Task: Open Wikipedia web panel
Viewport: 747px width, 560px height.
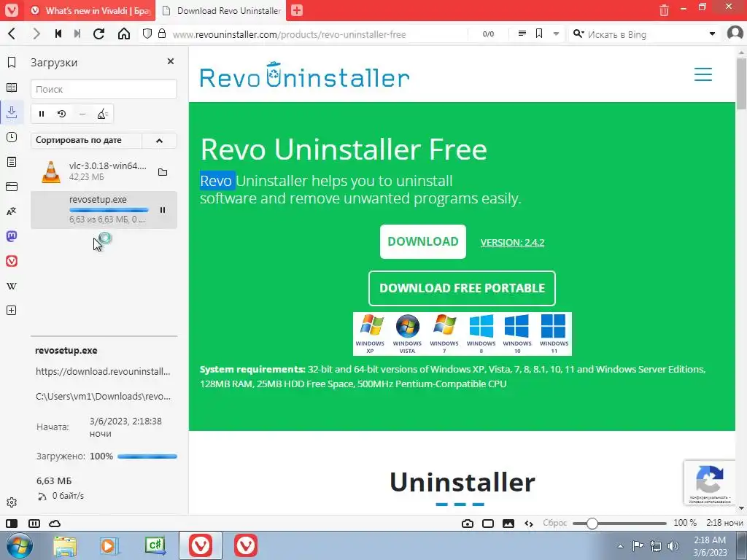Action: coord(12,286)
